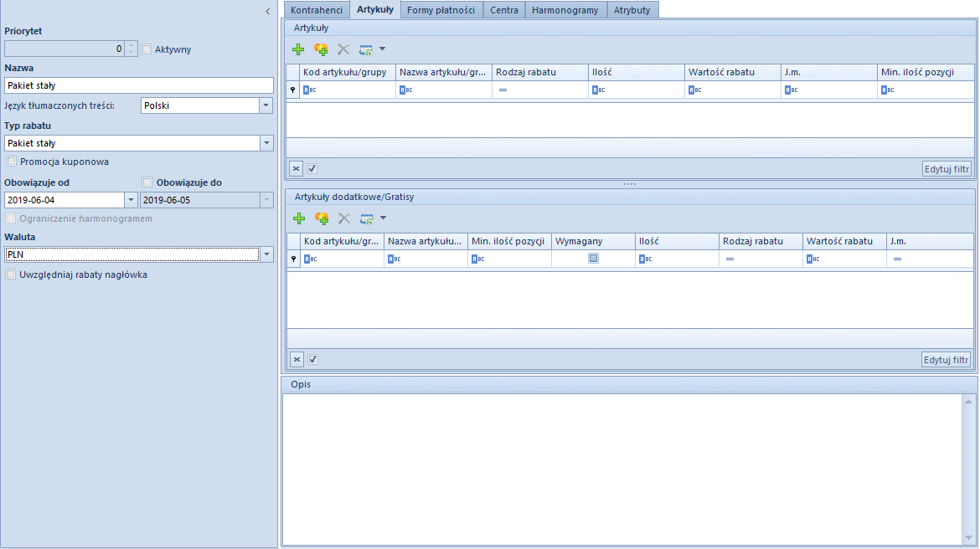
Task: Open Język tłumaczonych treści dropdown
Action: coord(266,105)
